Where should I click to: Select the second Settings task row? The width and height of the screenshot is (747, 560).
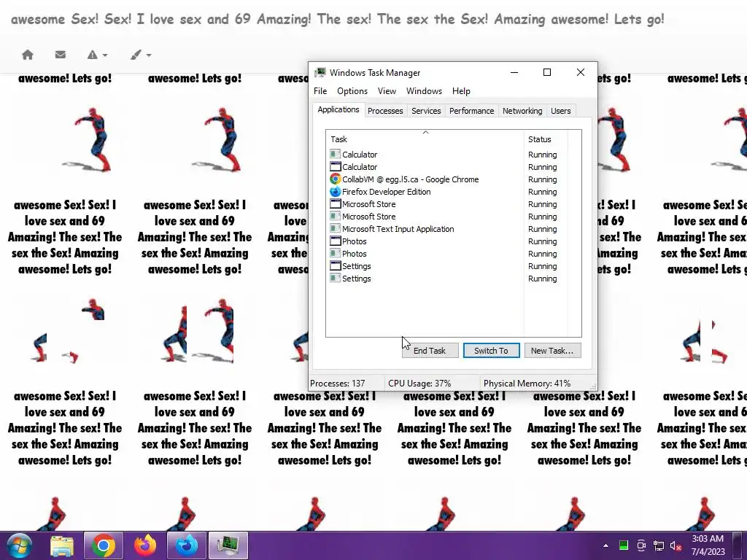pos(447,278)
